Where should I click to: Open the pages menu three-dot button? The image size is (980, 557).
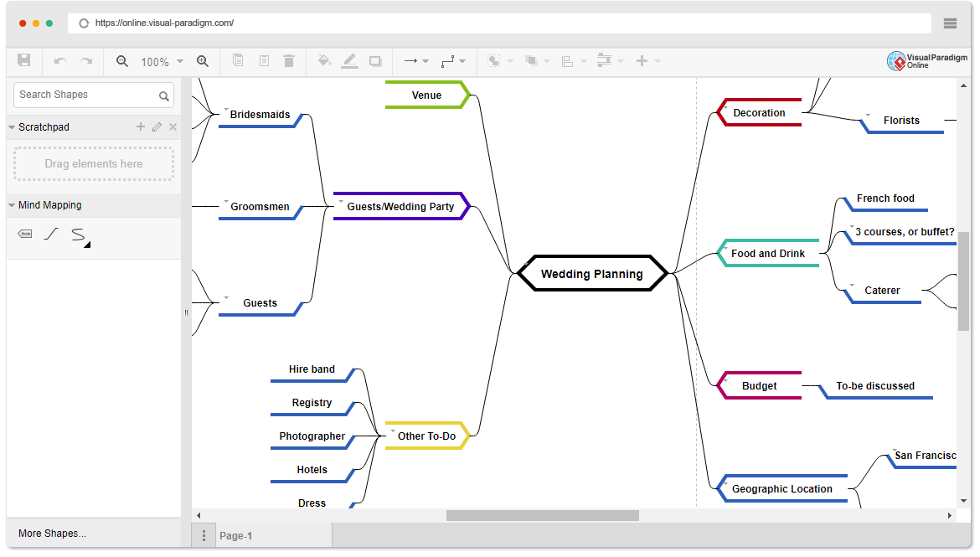pyautogui.click(x=204, y=536)
